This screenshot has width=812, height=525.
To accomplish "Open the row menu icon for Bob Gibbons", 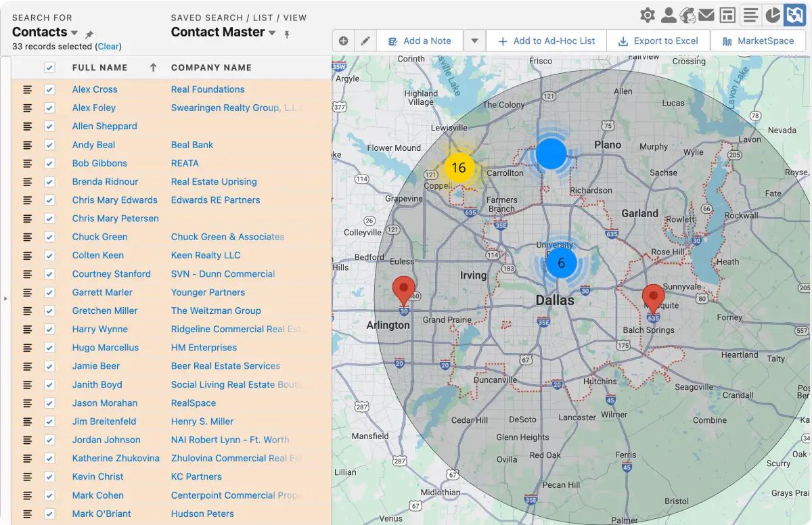I will coord(28,163).
